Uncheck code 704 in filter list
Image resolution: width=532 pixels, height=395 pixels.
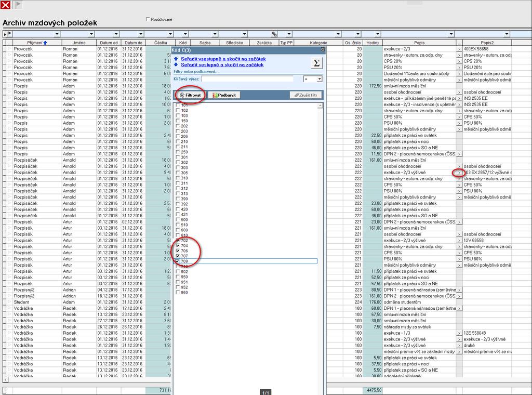pyautogui.click(x=178, y=245)
